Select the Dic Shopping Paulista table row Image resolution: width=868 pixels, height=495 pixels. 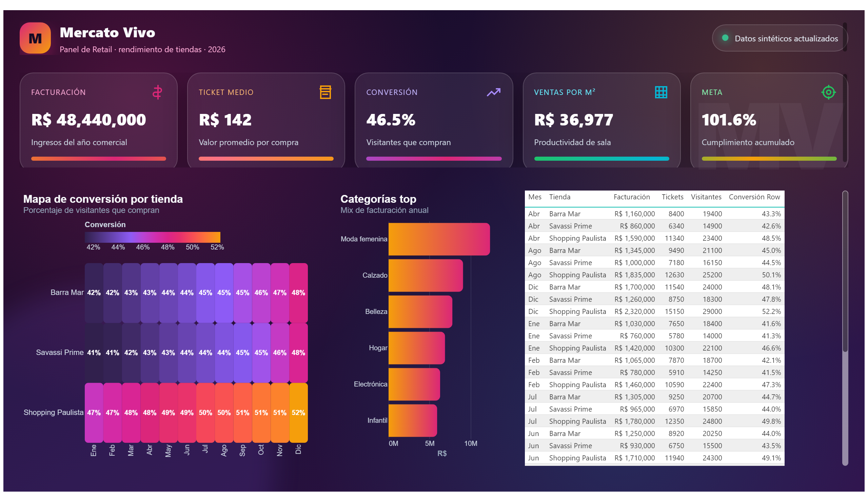click(x=654, y=312)
